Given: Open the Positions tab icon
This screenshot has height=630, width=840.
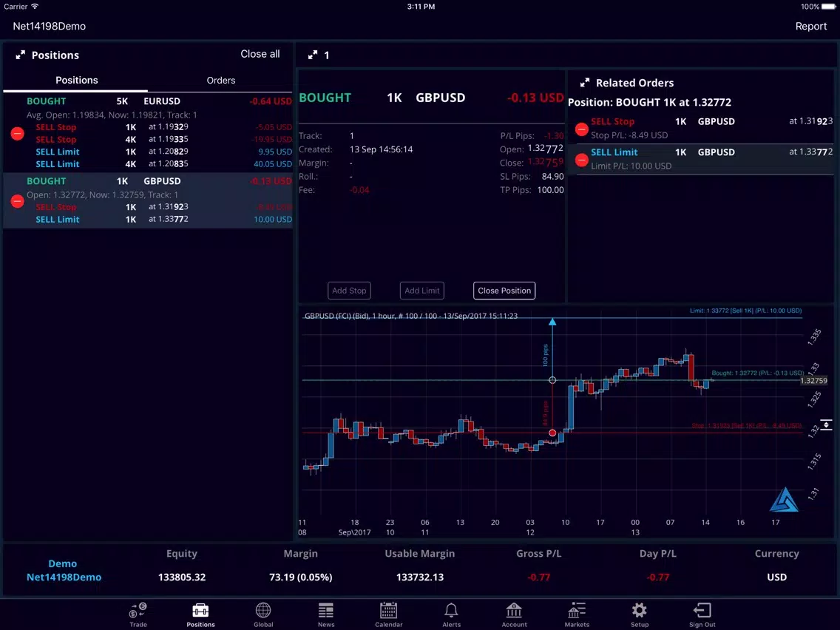Looking at the screenshot, I should pyautogui.click(x=200, y=609).
